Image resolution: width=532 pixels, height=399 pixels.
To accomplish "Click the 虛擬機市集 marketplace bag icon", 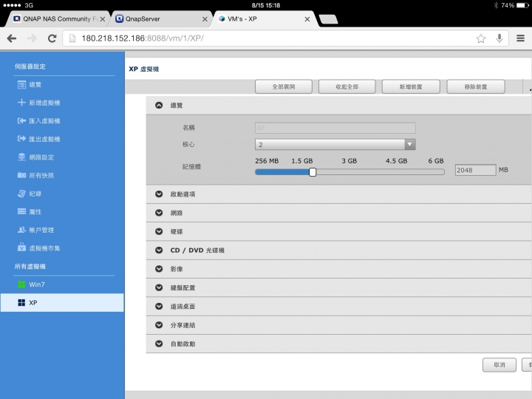I will [x=21, y=248].
